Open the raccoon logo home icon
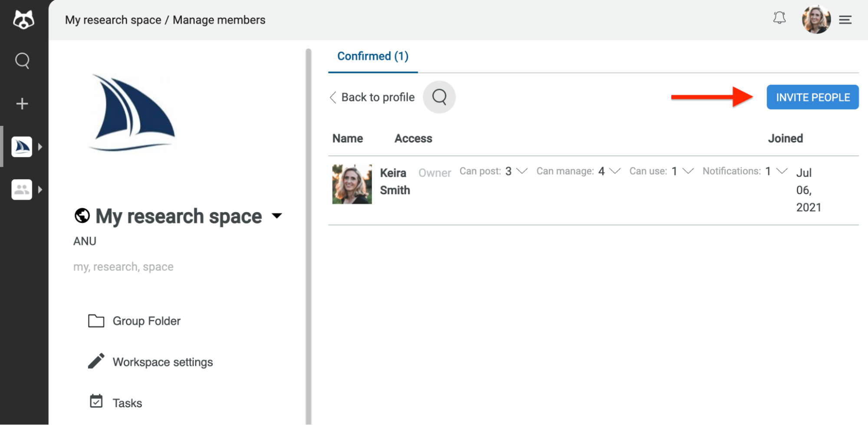The width and height of the screenshot is (868, 425). click(23, 20)
